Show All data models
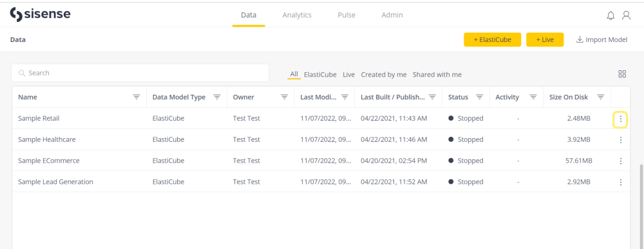 pyautogui.click(x=294, y=74)
